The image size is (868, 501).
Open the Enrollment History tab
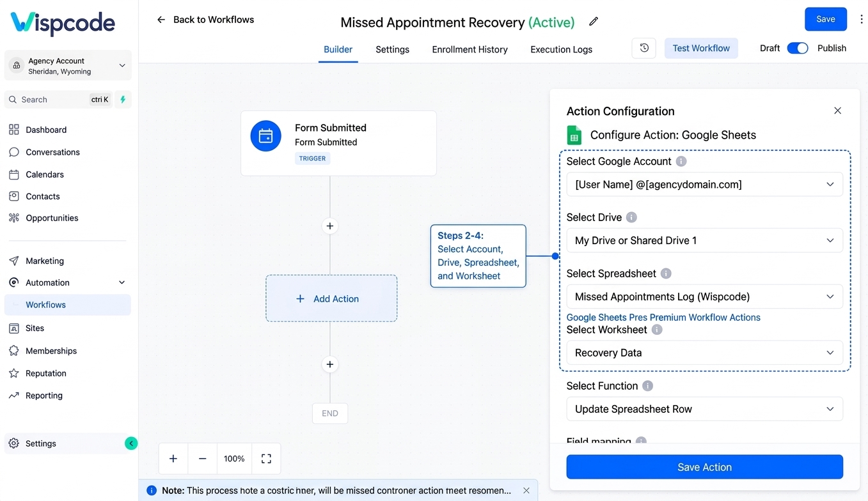[470, 49]
